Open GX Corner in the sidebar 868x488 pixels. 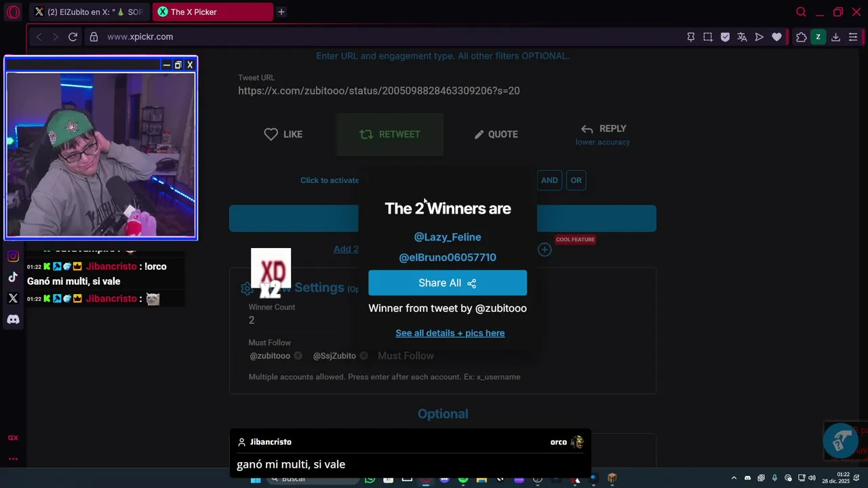(13, 438)
